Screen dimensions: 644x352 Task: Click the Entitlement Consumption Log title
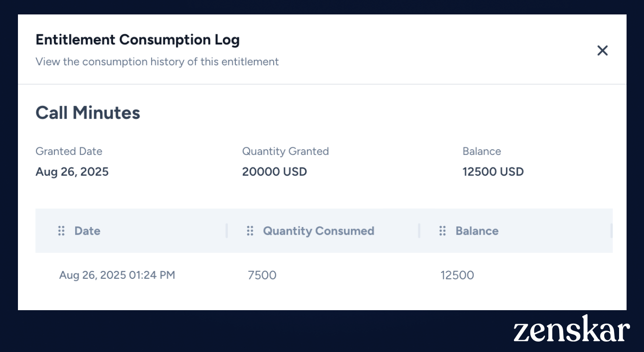coord(138,40)
